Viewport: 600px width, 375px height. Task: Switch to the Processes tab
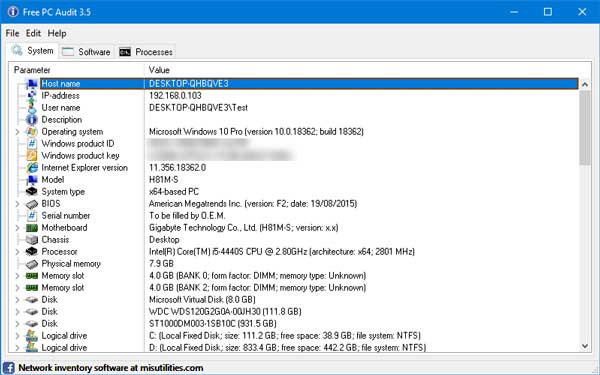tap(145, 52)
